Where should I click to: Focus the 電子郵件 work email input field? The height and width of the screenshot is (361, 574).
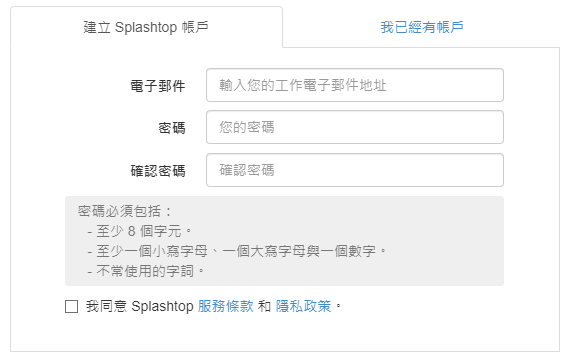click(x=355, y=85)
